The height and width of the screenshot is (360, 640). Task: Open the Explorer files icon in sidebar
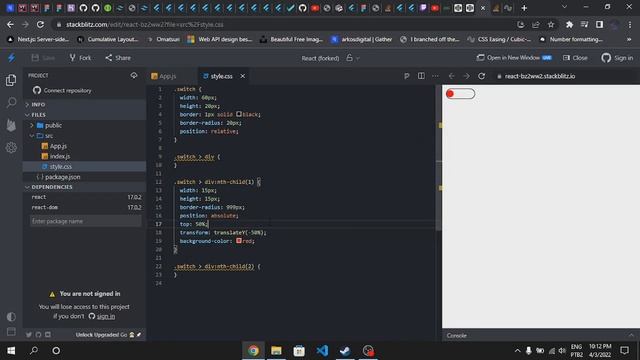click(x=11, y=80)
